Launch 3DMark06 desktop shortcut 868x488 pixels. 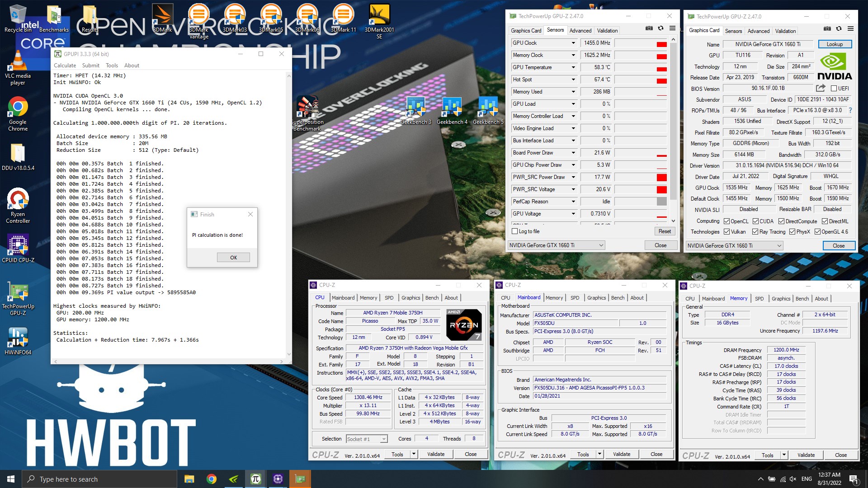point(307,18)
